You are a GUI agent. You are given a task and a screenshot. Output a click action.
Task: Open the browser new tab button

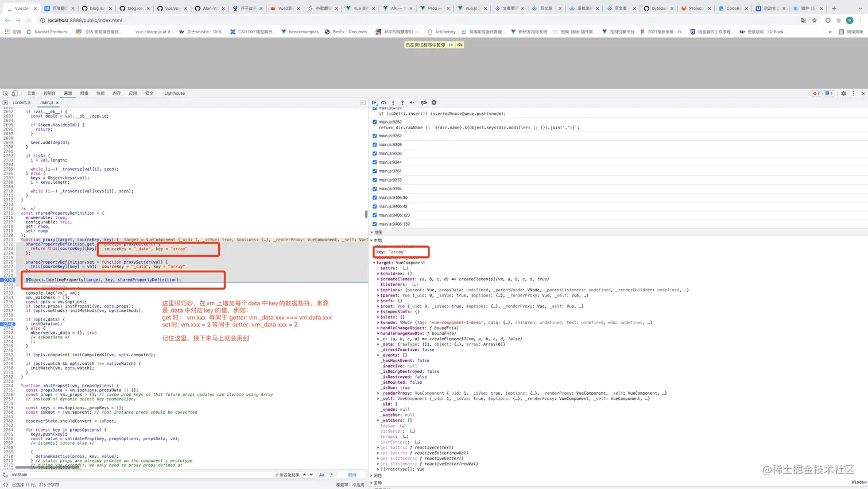click(834, 9)
